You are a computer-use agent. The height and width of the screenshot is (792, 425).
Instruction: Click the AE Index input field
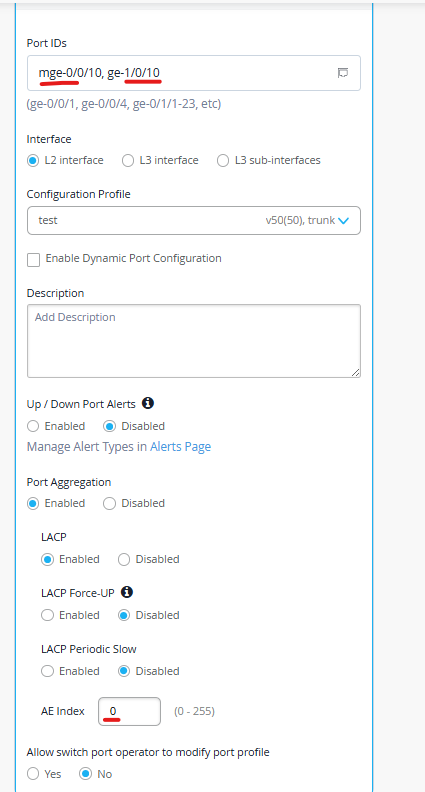tap(129, 711)
